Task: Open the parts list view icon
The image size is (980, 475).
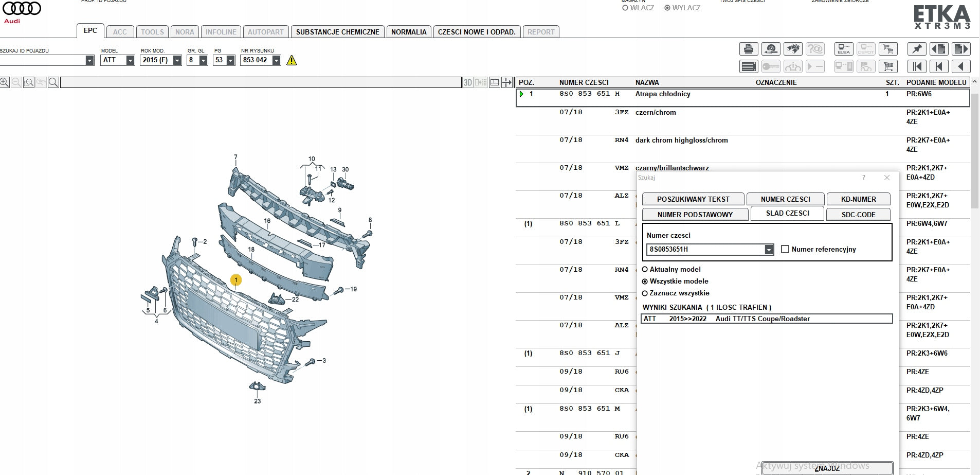Action: [x=749, y=66]
